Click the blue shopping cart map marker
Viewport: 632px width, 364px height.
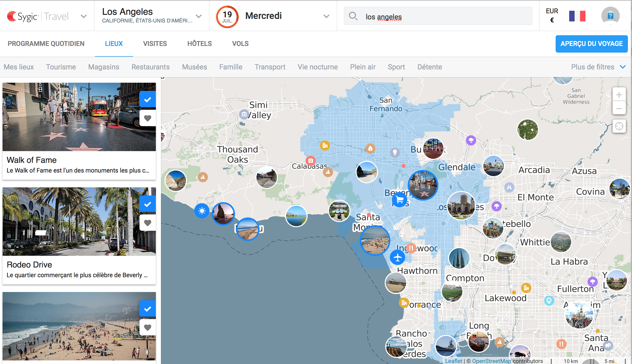[x=400, y=200]
